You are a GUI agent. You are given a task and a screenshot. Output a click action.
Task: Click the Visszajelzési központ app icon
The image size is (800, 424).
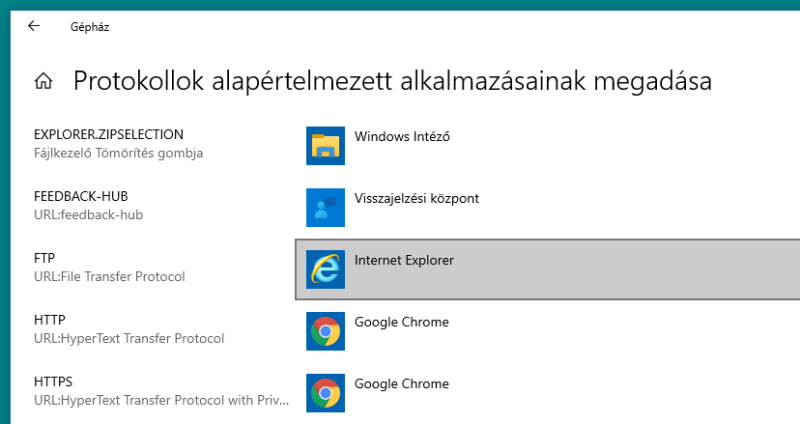(326, 208)
